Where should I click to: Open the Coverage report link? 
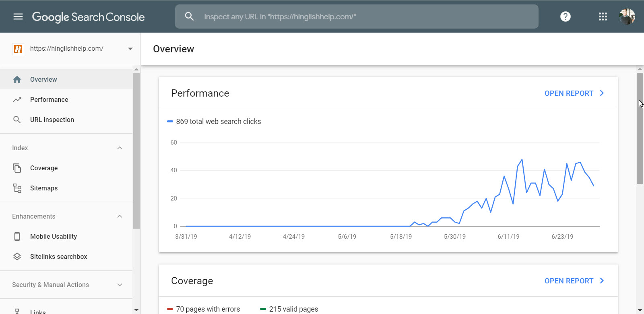pos(569,281)
